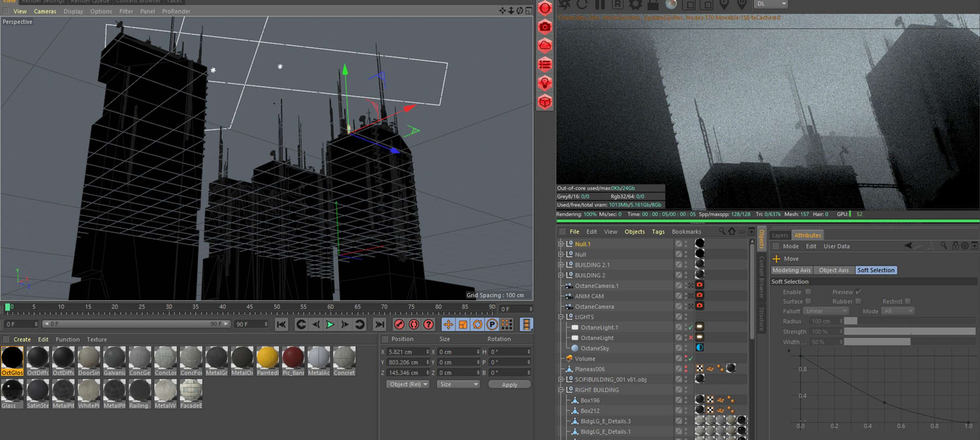Toggle the OctaneLight red X enable
Screen dimensions: 980x440
coord(691,337)
